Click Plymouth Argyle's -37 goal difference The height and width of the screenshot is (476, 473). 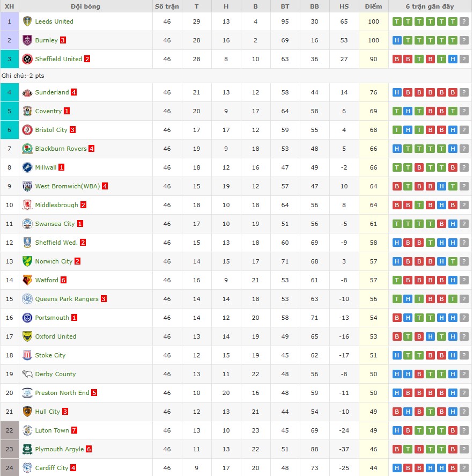[344, 449]
